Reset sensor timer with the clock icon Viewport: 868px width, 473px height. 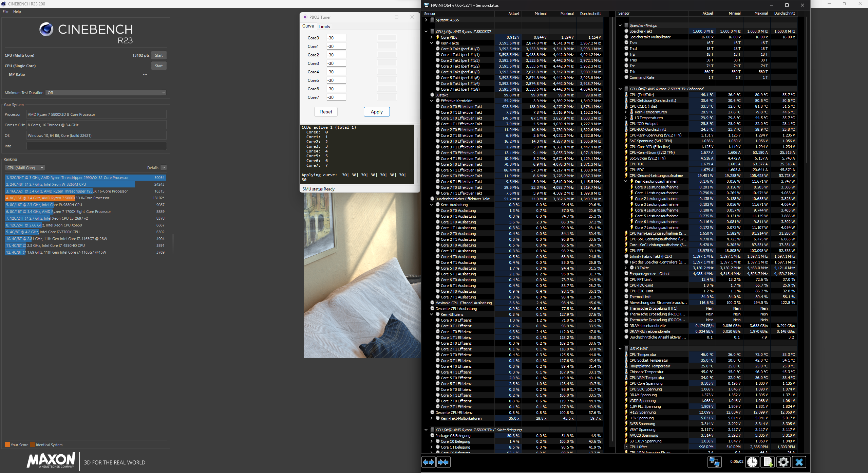click(752, 462)
